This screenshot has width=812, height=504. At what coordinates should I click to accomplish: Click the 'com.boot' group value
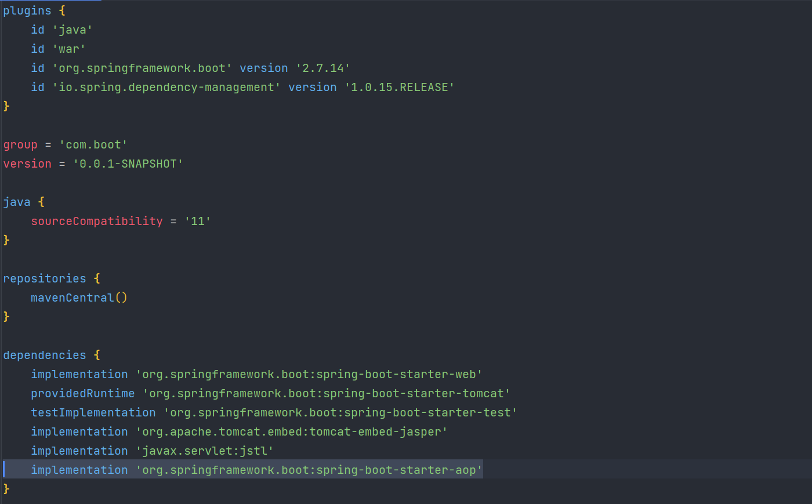click(x=93, y=144)
